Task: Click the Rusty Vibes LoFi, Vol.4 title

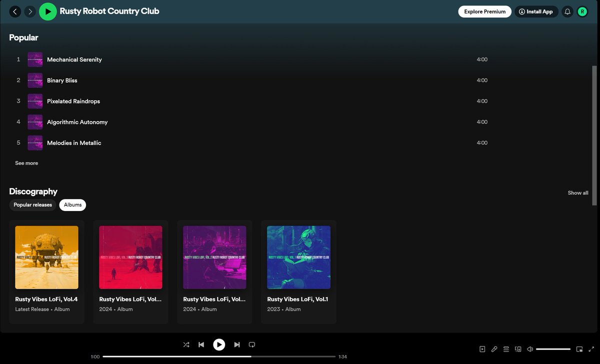Action: point(46,299)
